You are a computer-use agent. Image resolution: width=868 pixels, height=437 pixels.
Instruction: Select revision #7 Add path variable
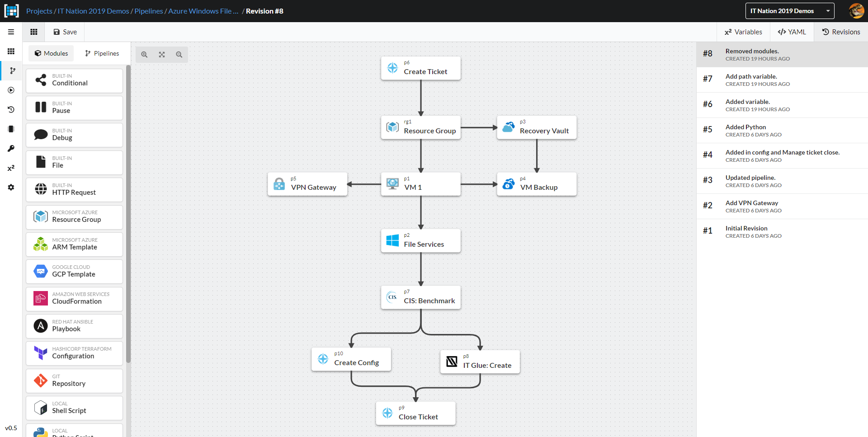pyautogui.click(x=782, y=80)
